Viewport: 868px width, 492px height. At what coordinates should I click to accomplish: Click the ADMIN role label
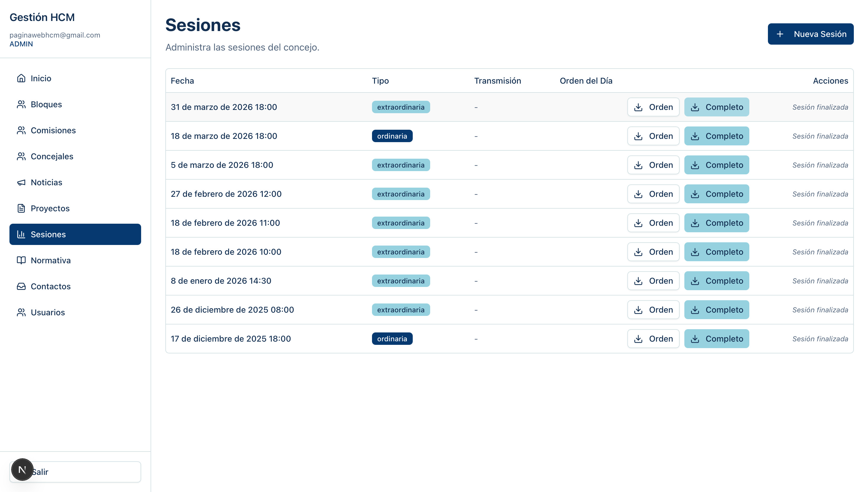[21, 44]
